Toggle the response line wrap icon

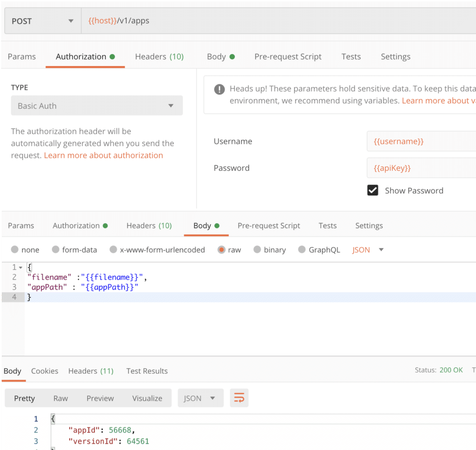click(239, 398)
